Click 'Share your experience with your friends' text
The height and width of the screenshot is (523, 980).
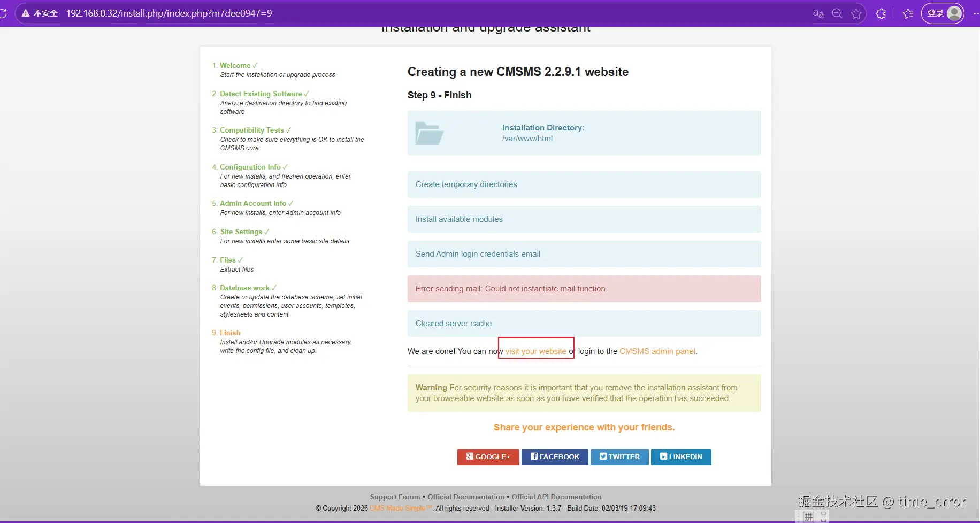584,427
